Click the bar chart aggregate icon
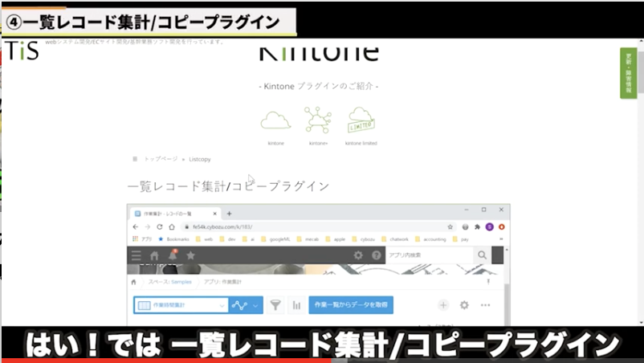 point(296,305)
